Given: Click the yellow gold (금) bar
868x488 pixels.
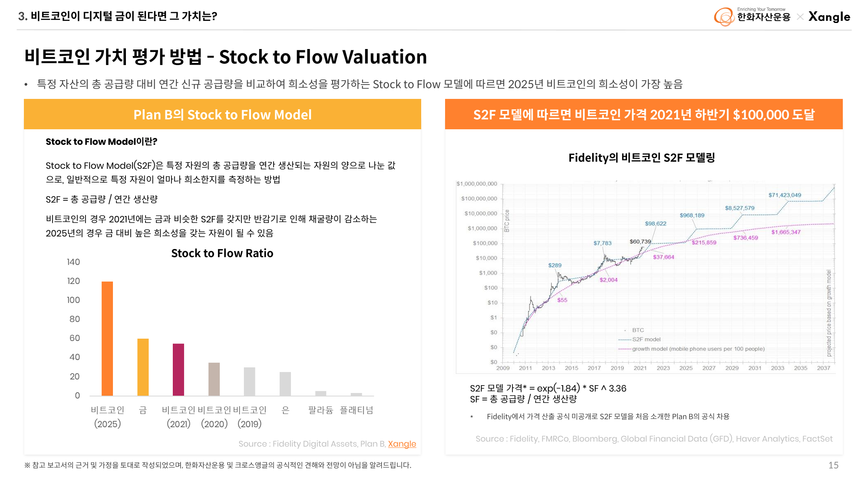Looking at the screenshot, I should pos(143,367).
